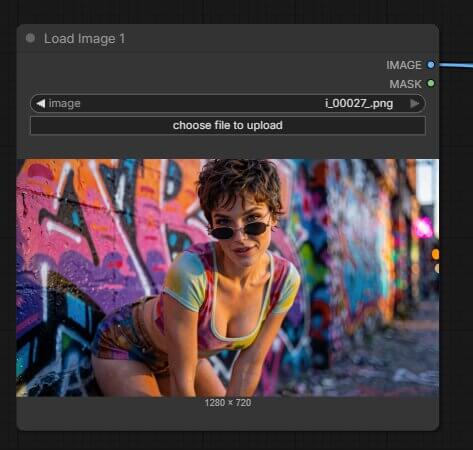
Task: Click the IMAGE output label
Action: tap(404, 65)
